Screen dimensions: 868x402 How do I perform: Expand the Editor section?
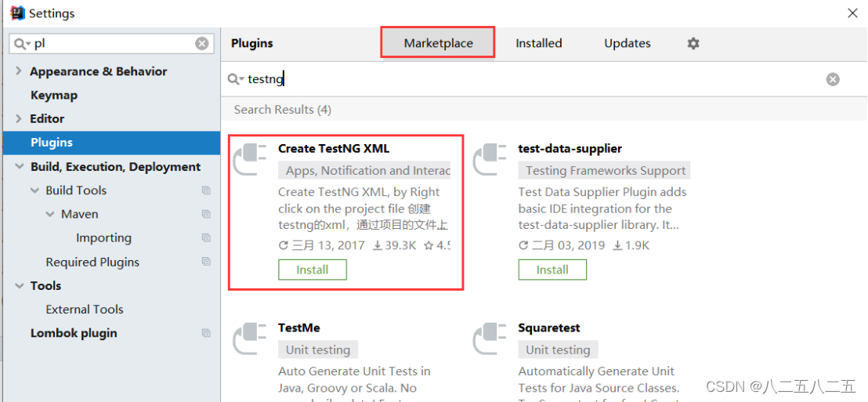tap(19, 118)
